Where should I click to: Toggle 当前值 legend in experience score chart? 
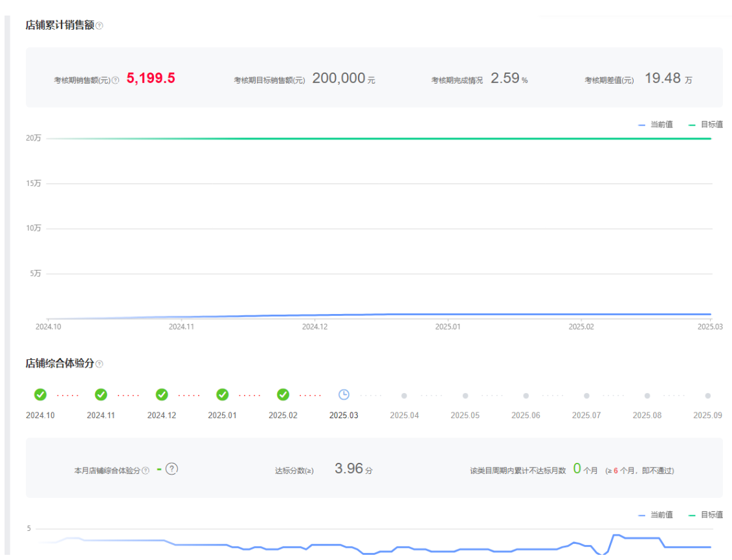656,515
